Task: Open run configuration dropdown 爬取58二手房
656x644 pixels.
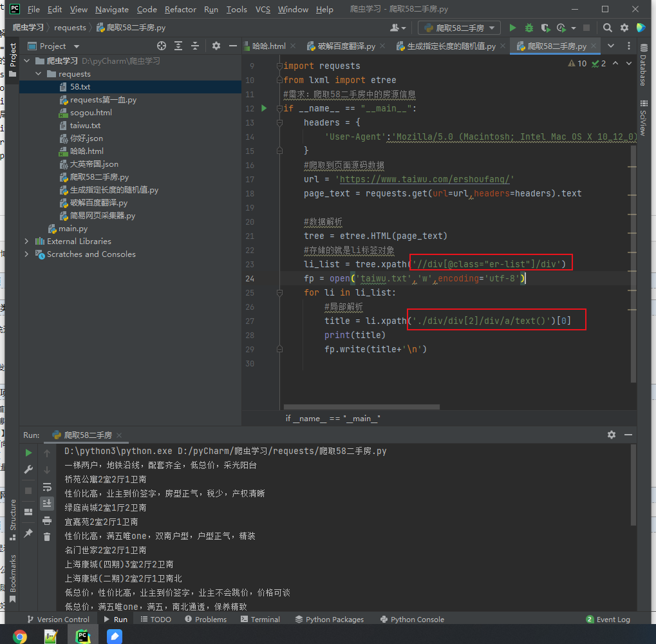Action: 459,28
